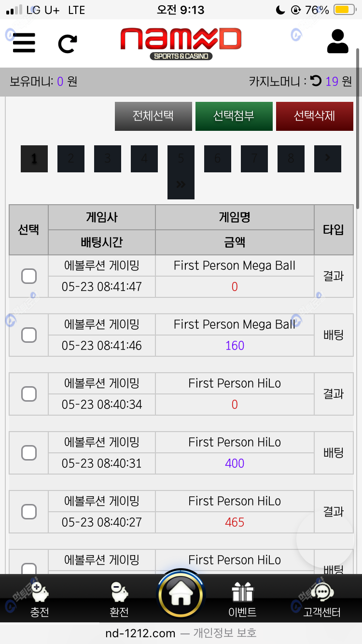
Task: Switch to page 5
Action: click(x=181, y=158)
